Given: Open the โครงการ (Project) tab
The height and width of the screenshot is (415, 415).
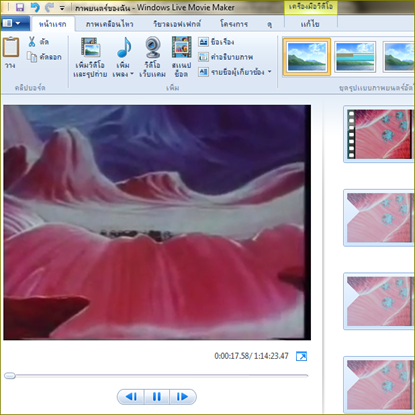Looking at the screenshot, I should [x=234, y=24].
